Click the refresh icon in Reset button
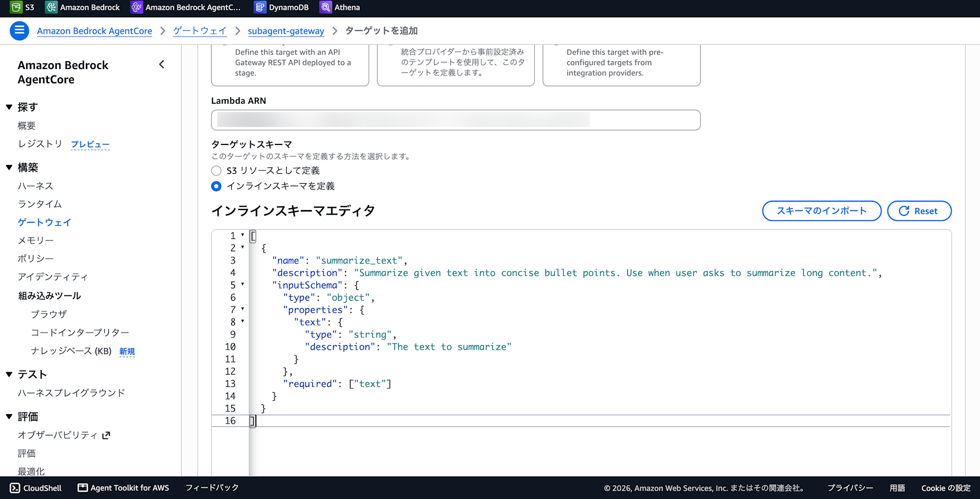This screenshot has height=499, width=980. coord(904,211)
